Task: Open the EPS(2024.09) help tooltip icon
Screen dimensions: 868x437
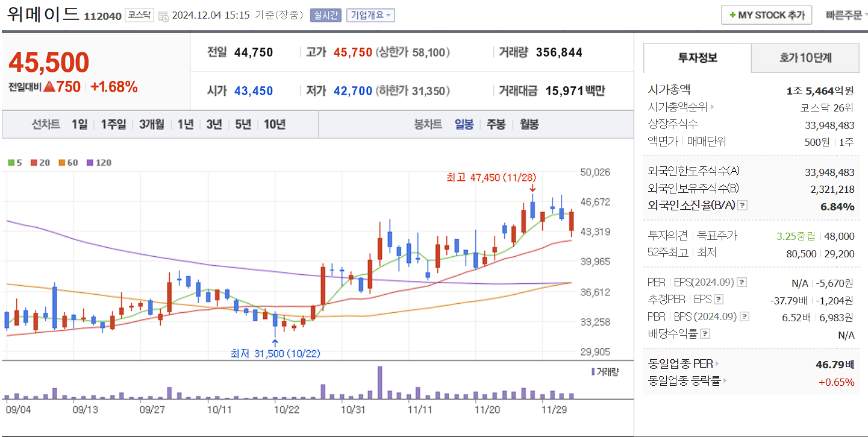Action: click(742, 282)
